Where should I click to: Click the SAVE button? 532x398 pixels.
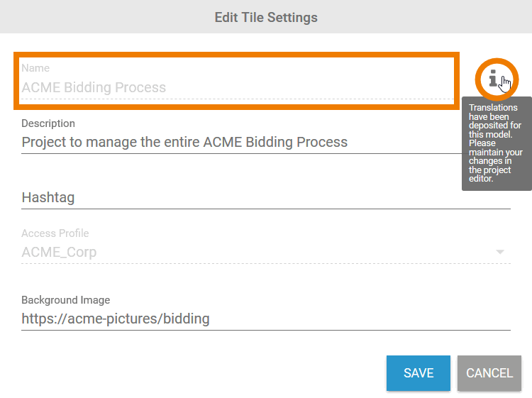pyautogui.click(x=418, y=373)
